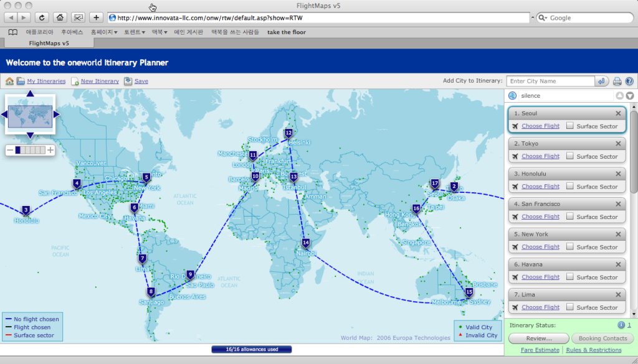The image size is (638, 364).
Task: Open the 토렌트 bookmarks dropdown
Action: click(x=135, y=32)
